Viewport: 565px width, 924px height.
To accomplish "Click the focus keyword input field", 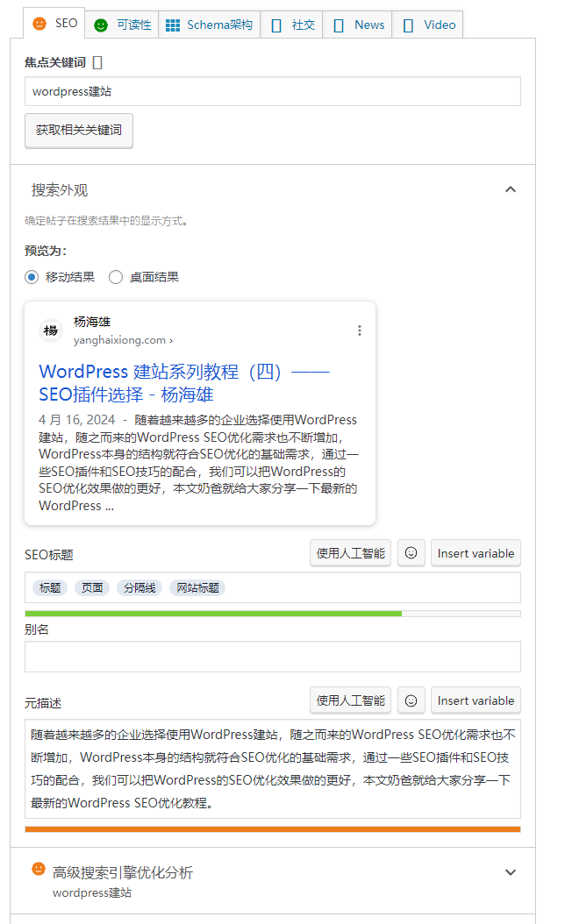I will tap(273, 91).
